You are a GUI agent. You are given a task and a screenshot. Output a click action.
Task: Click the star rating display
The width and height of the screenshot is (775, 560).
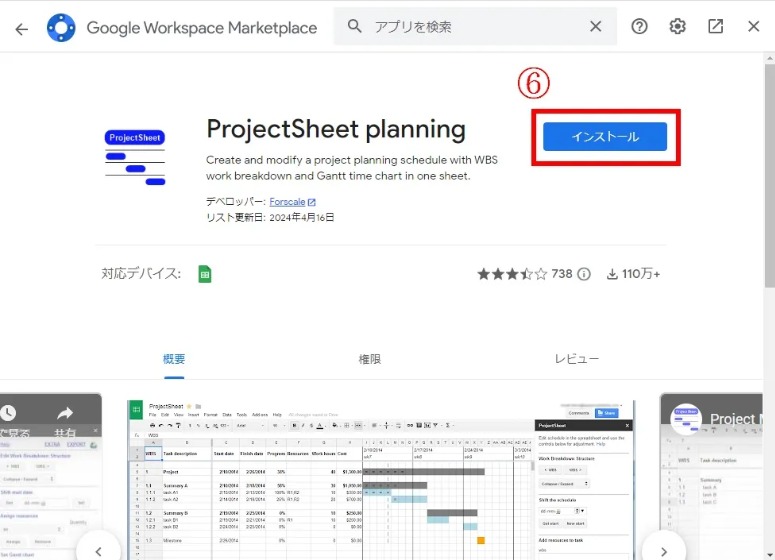point(512,274)
